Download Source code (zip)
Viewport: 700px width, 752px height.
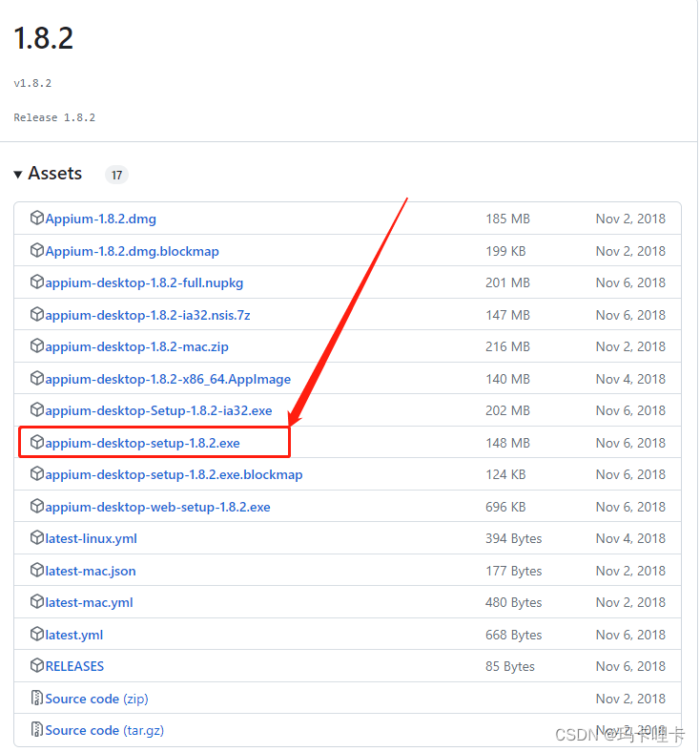[x=96, y=699]
